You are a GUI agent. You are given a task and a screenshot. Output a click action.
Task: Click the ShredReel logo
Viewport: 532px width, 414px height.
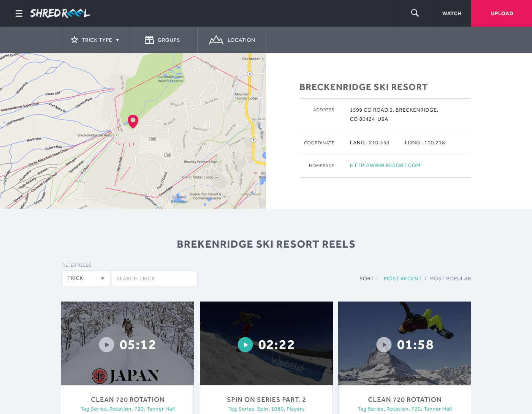point(60,13)
